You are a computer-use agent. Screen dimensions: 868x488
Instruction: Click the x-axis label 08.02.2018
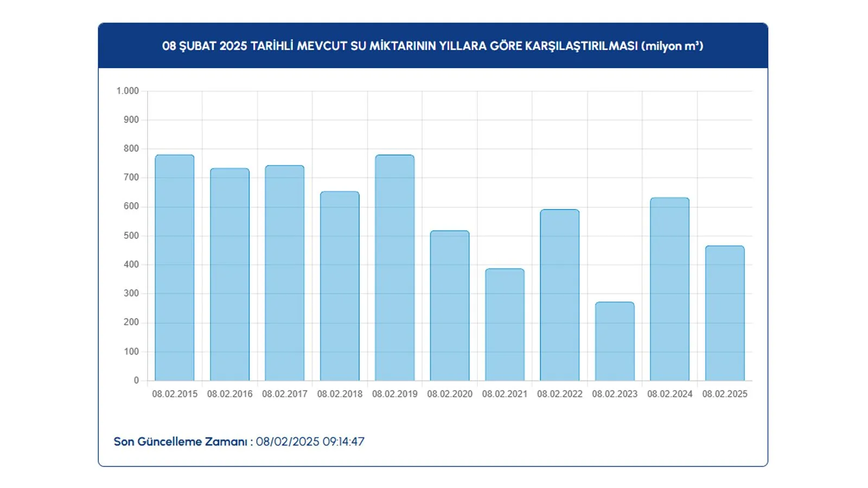coord(340,394)
